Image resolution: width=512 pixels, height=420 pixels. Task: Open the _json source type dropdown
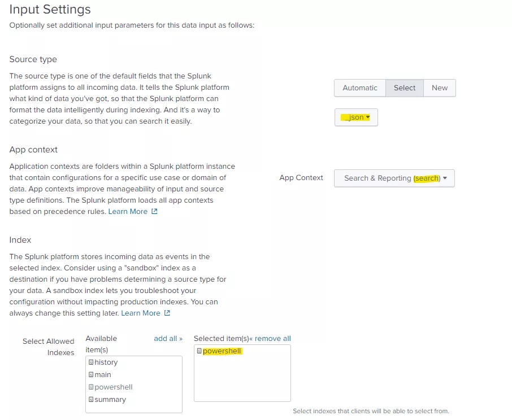(x=356, y=117)
